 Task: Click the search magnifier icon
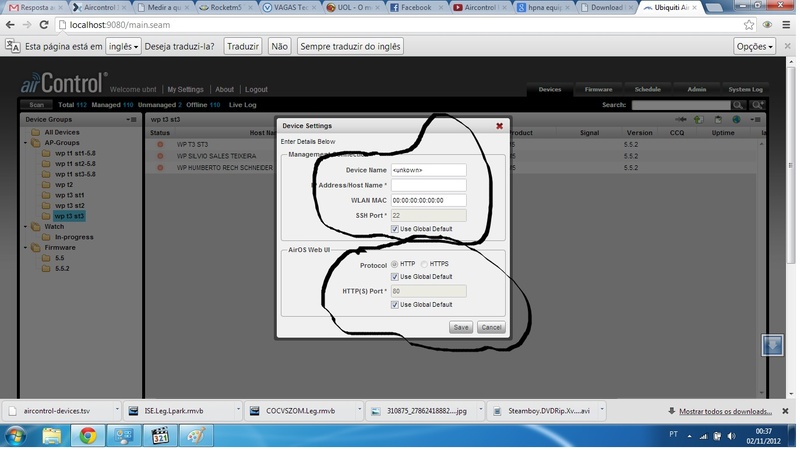point(740,105)
